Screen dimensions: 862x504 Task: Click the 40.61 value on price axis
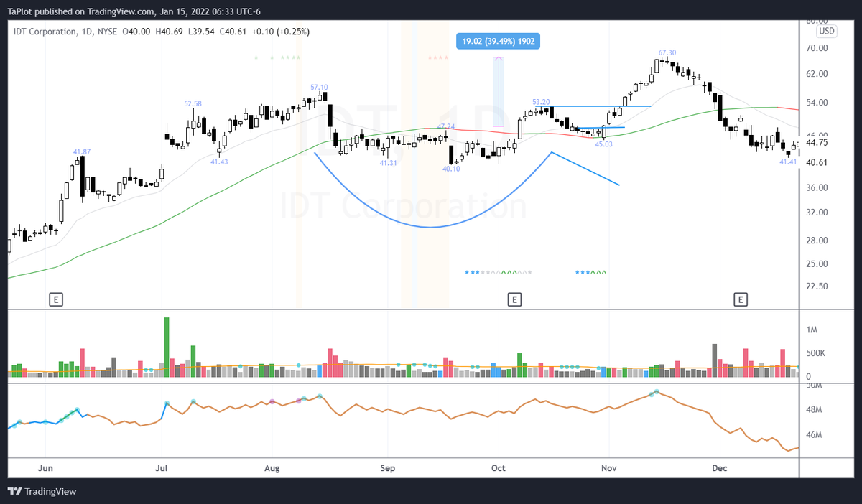817,163
